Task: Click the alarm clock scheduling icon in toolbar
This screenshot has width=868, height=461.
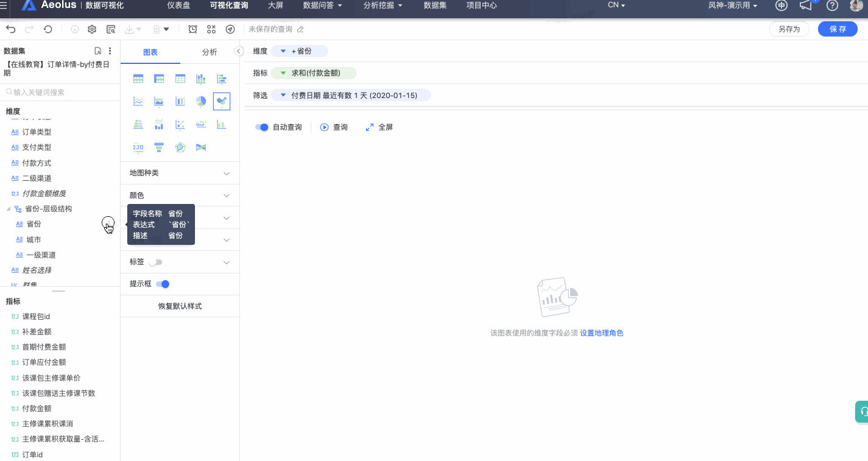Action: pos(192,29)
